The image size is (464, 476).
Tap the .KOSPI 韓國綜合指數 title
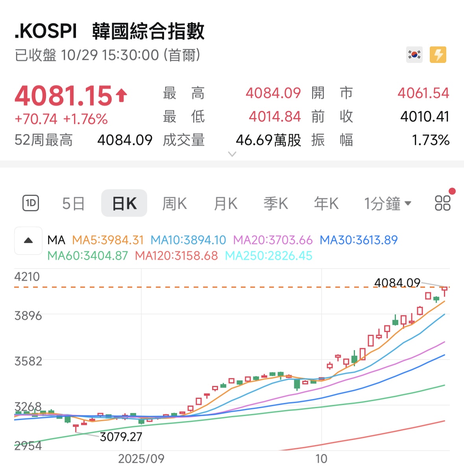click(109, 31)
